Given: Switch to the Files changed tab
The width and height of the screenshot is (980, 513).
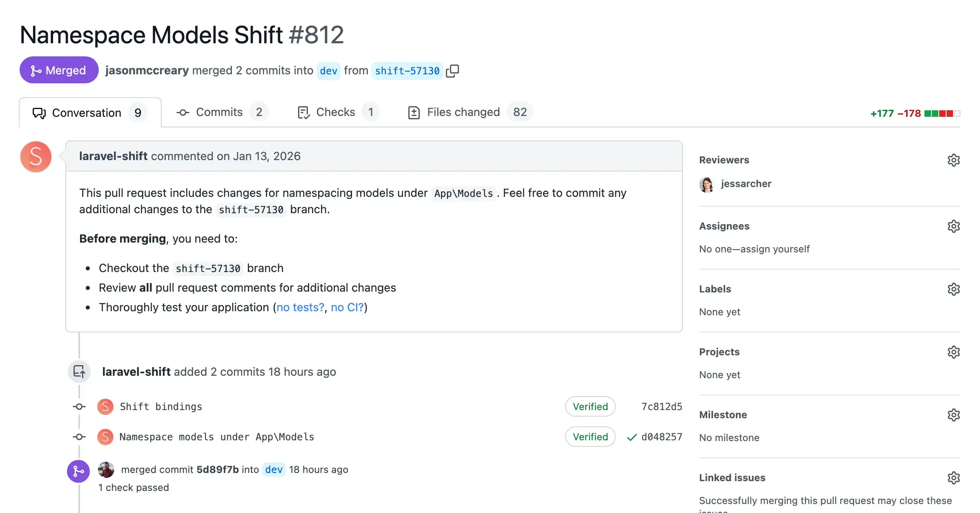Looking at the screenshot, I should [463, 112].
